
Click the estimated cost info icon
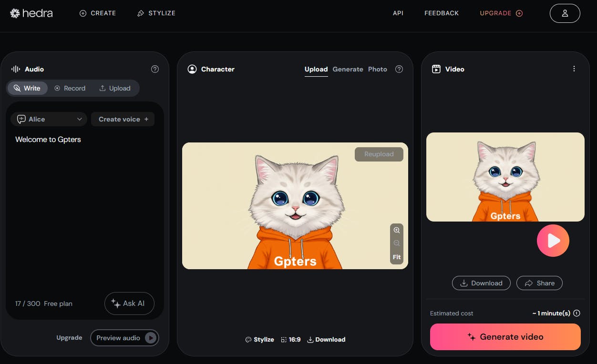coord(576,313)
